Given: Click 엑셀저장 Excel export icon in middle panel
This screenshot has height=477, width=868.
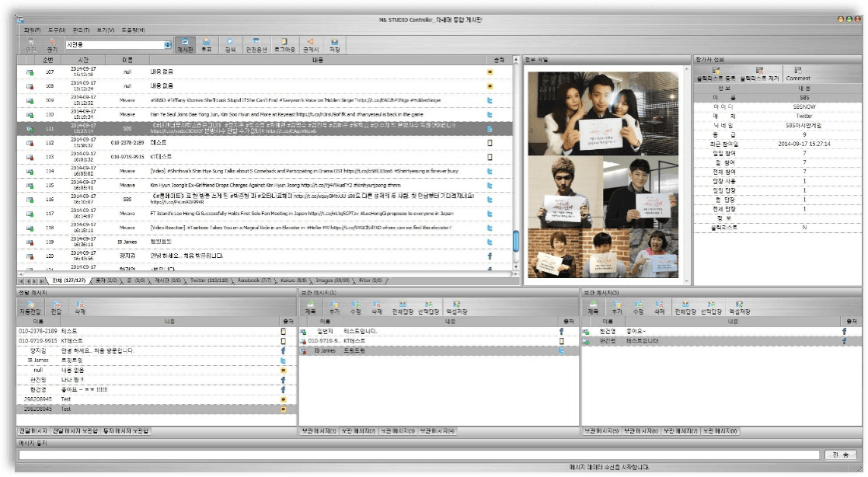Looking at the screenshot, I should (455, 308).
